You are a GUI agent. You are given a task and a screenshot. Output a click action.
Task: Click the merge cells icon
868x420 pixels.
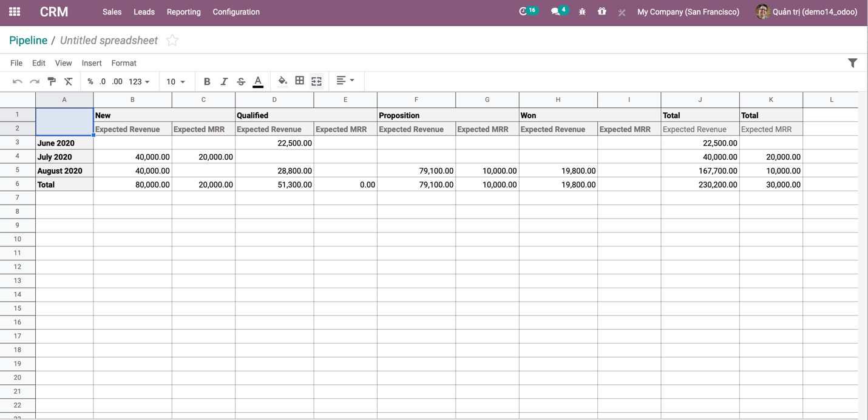[x=316, y=81]
